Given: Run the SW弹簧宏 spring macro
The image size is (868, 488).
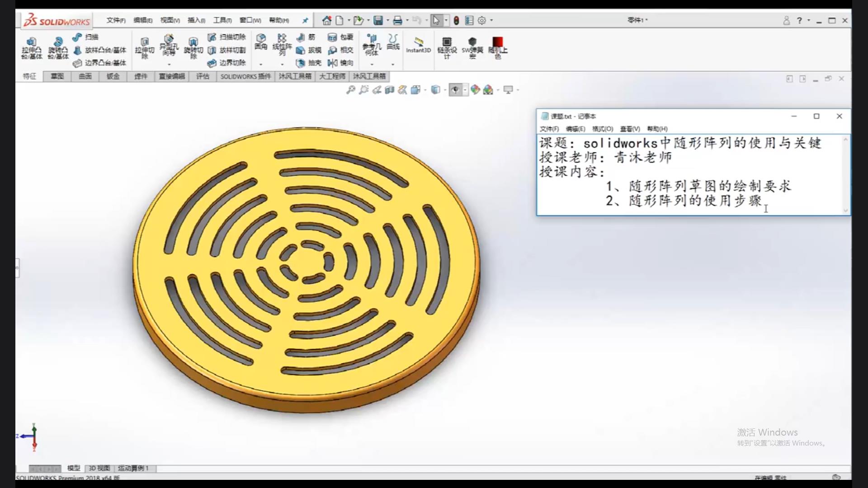Looking at the screenshot, I should 472,48.
